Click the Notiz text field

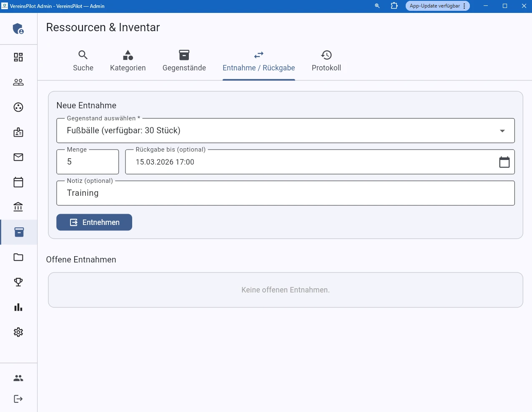pyautogui.click(x=285, y=193)
